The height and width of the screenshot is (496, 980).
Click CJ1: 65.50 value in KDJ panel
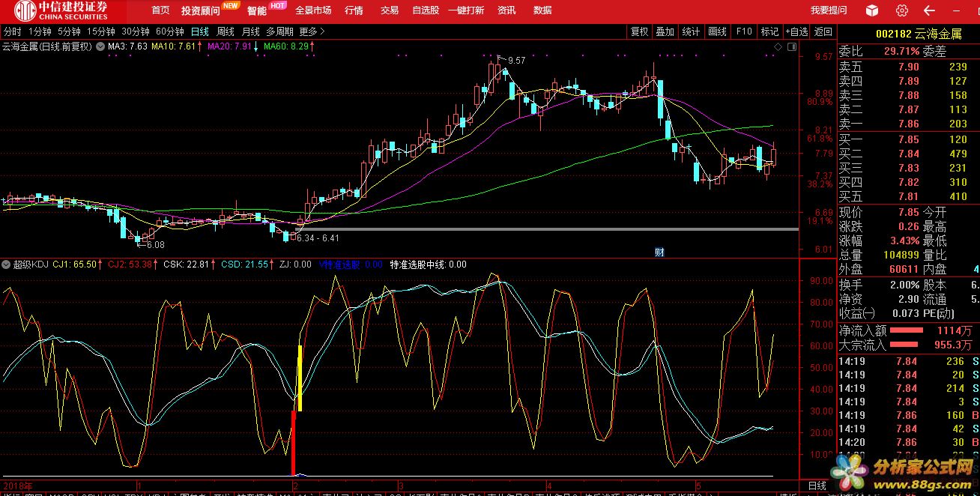coord(74,264)
